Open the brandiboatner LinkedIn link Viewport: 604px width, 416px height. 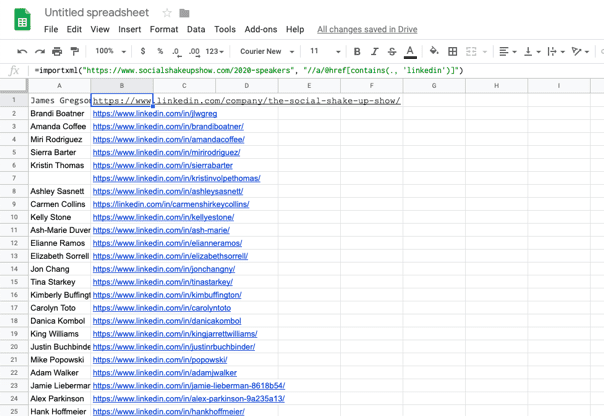click(168, 126)
